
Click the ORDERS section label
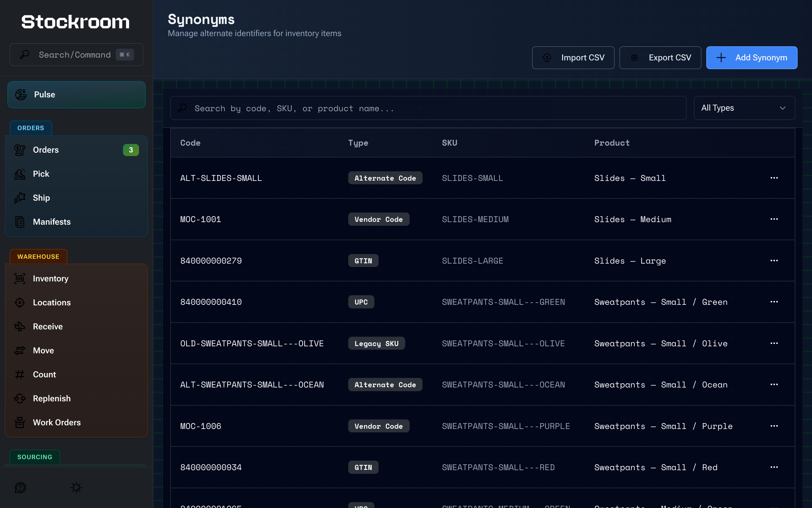[30, 128]
